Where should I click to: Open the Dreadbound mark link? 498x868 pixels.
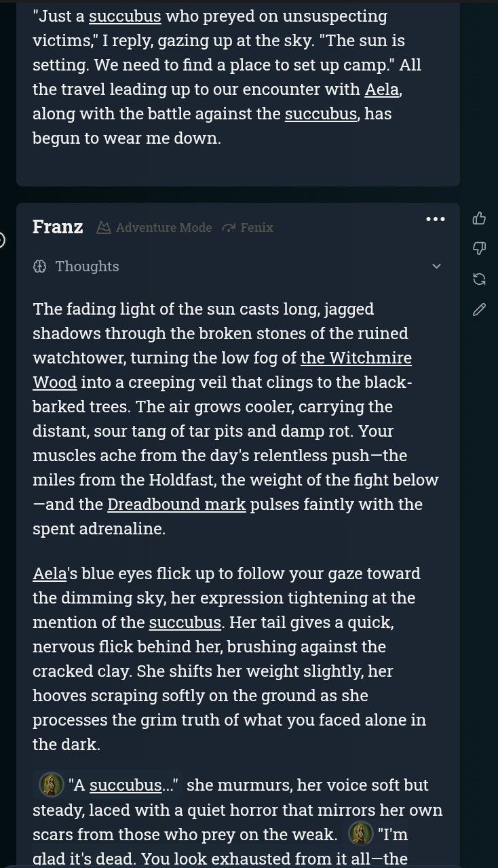pos(176,505)
